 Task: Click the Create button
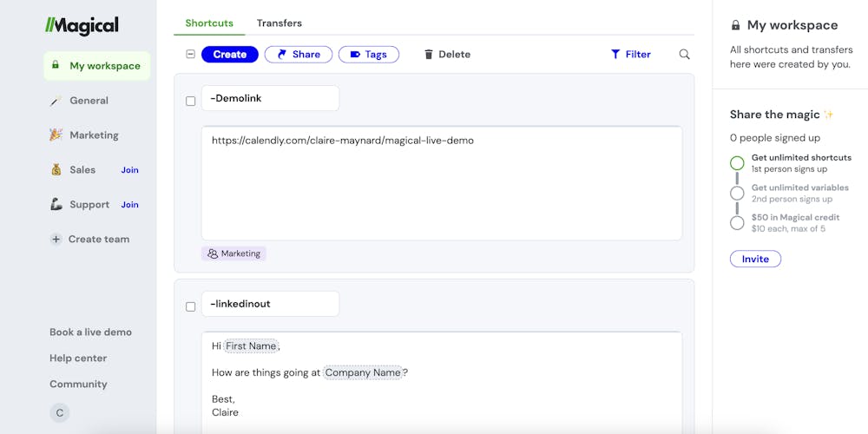[230, 54]
